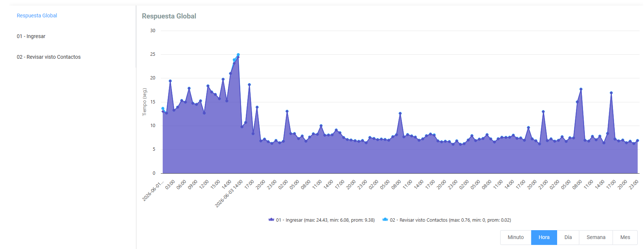The width and height of the screenshot is (644, 249).
Task: Click the highest peak data point near 25
Action: click(x=238, y=55)
